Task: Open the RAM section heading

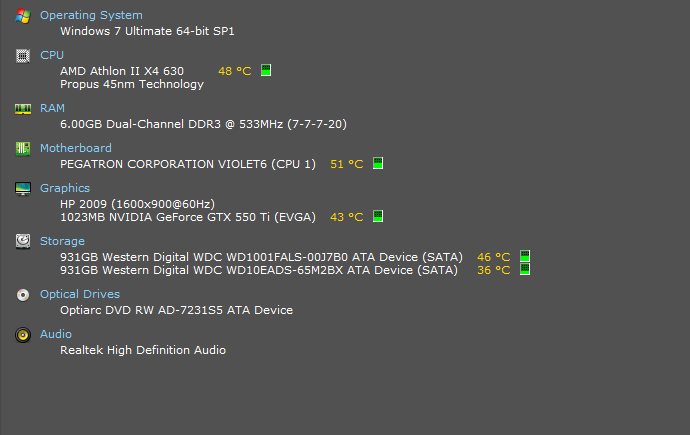Action: pyautogui.click(x=52, y=108)
